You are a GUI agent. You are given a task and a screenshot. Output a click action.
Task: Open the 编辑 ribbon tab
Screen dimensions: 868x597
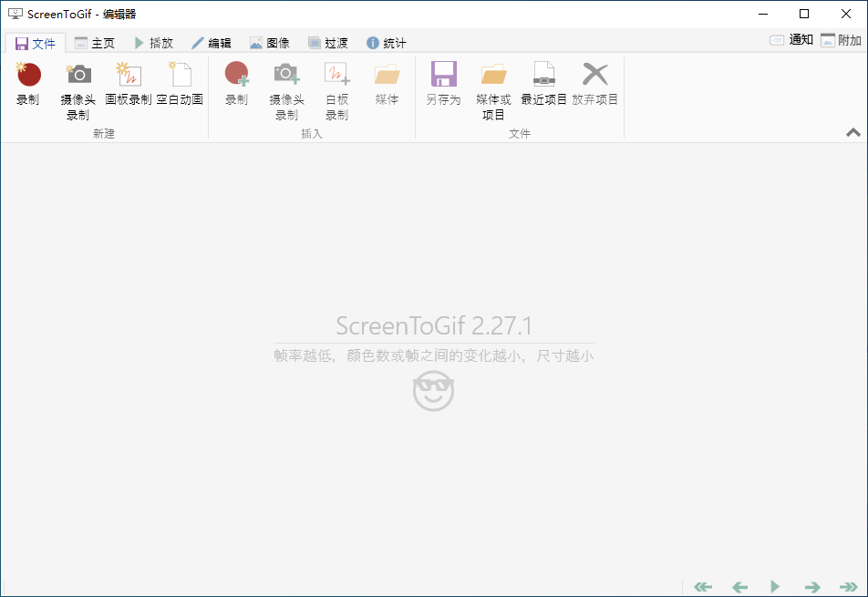pyautogui.click(x=212, y=43)
